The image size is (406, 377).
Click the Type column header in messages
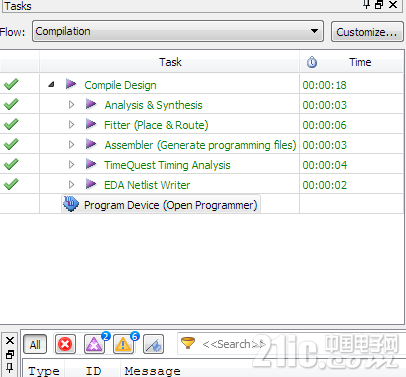click(x=44, y=371)
